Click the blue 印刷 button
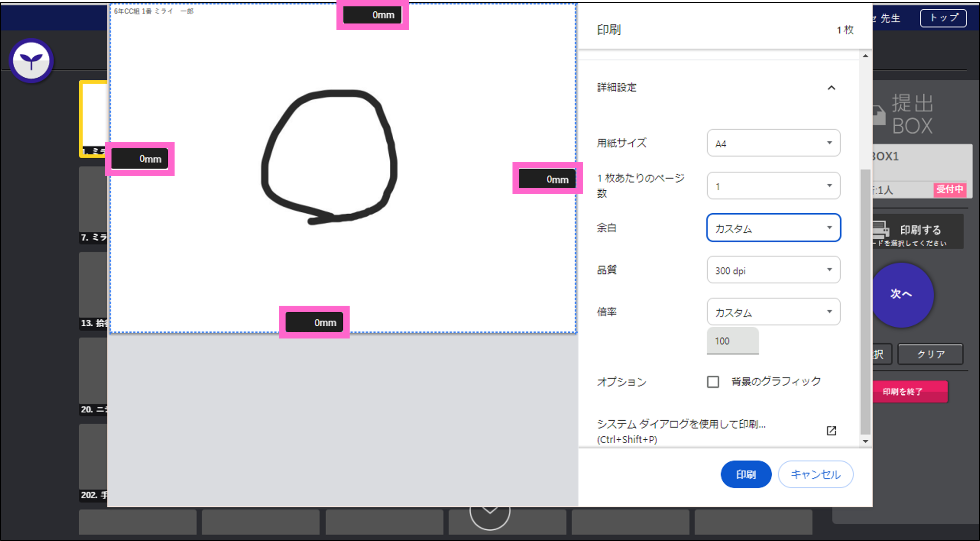The image size is (980, 541). pos(746,474)
